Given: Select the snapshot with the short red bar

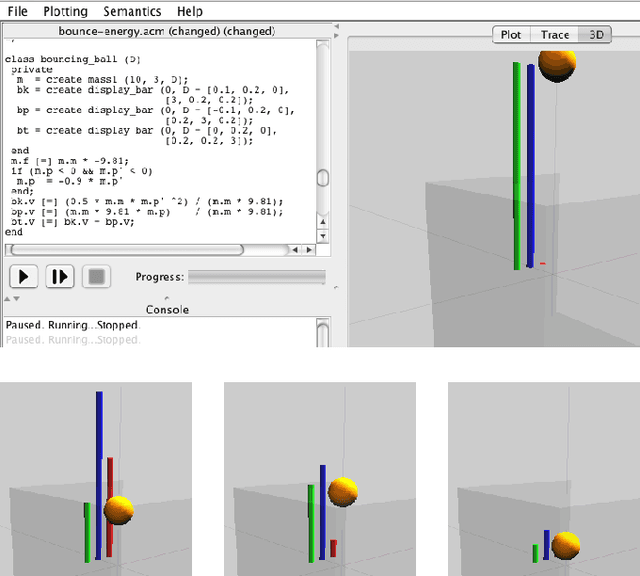Looking at the screenshot, I should click(x=320, y=478).
